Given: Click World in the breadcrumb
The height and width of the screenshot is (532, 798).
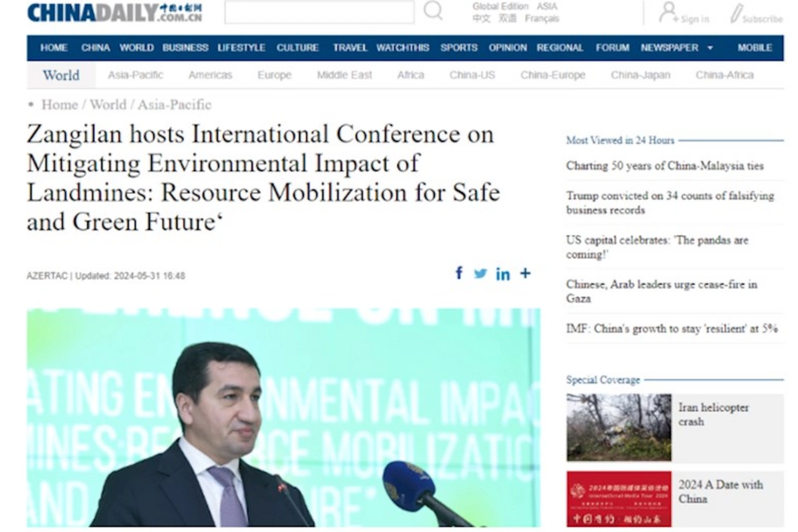Looking at the screenshot, I should 108,104.
